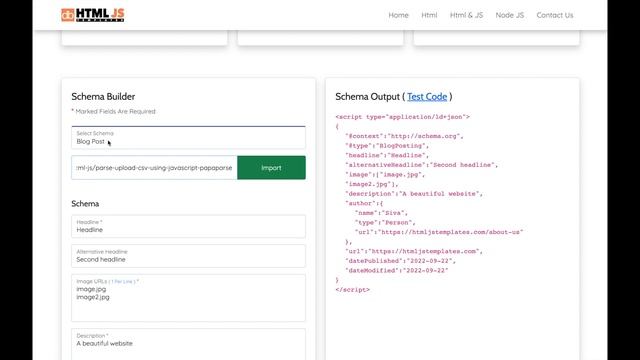Click the "name":"Siva" code line
Viewport: 640px width, 360px height.
[x=381, y=213]
